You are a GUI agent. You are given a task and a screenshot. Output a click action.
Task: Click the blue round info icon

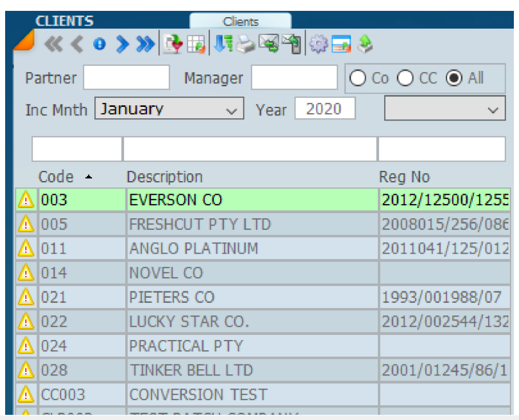point(99,45)
